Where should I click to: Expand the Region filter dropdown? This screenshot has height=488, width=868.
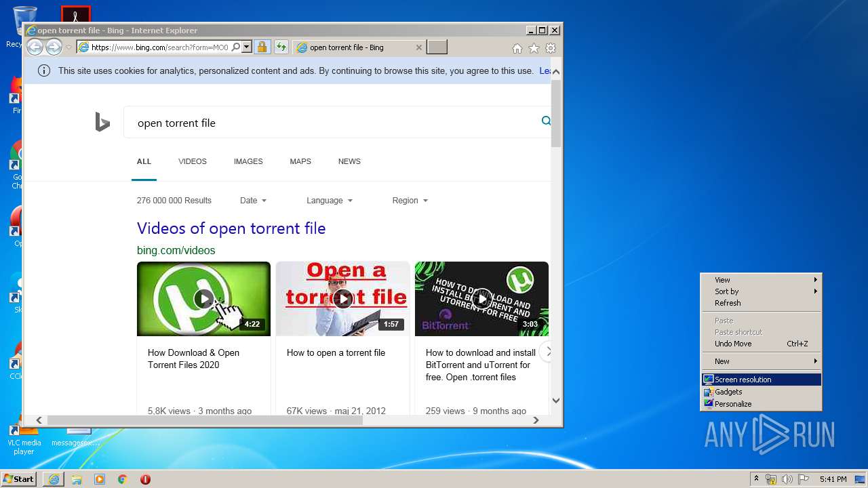(x=410, y=201)
